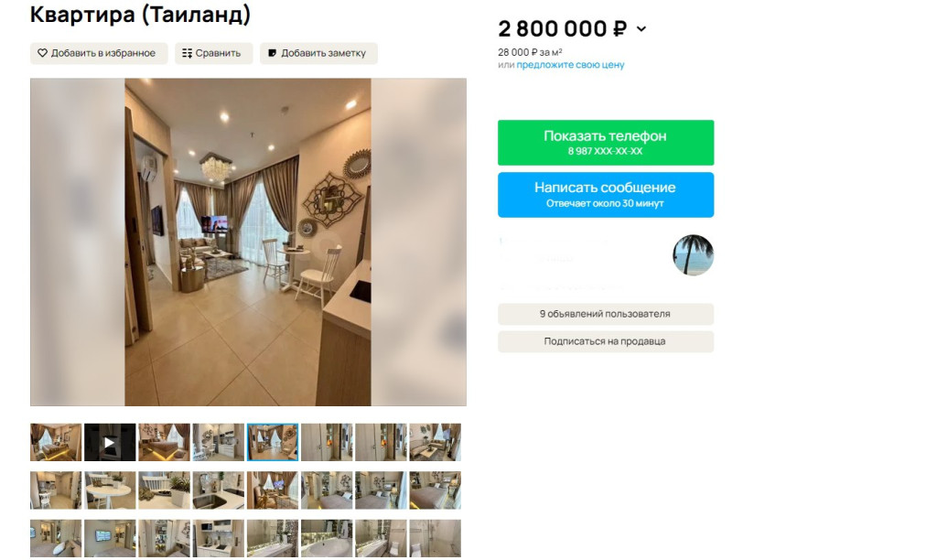Viewport: 937px width, 560px height.
Task: Select last thumbnail in first gallery row
Action: tap(435, 442)
